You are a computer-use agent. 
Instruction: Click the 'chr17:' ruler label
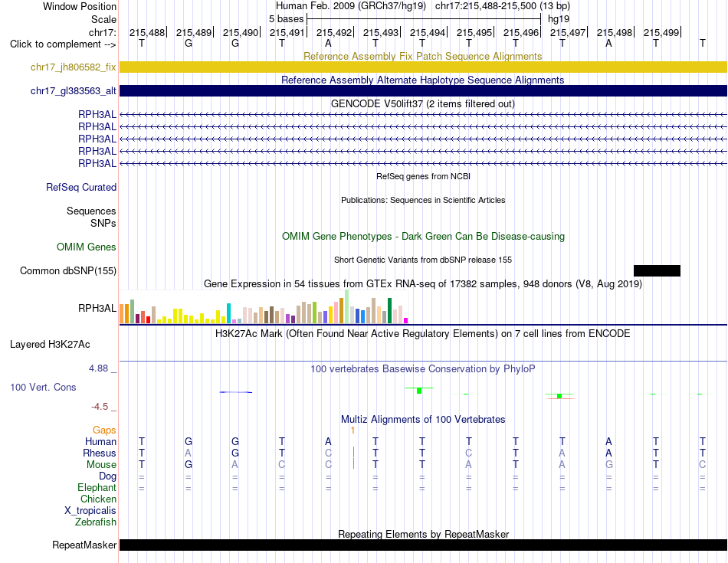click(x=102, y=32)
